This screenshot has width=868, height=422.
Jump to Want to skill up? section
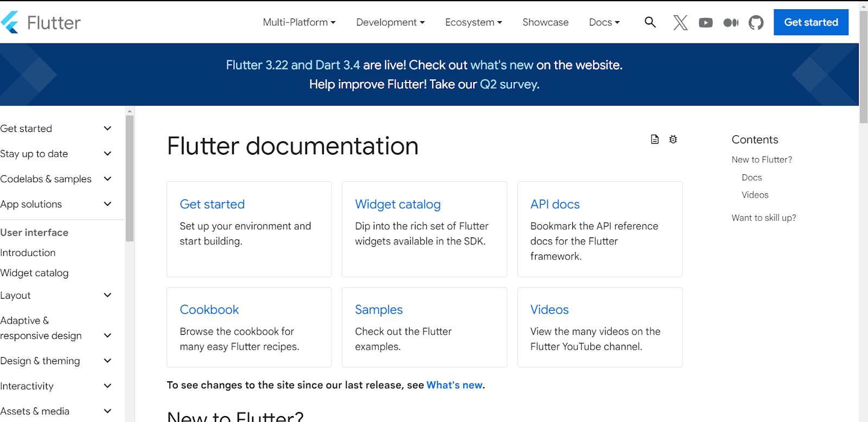pos(764,218)
